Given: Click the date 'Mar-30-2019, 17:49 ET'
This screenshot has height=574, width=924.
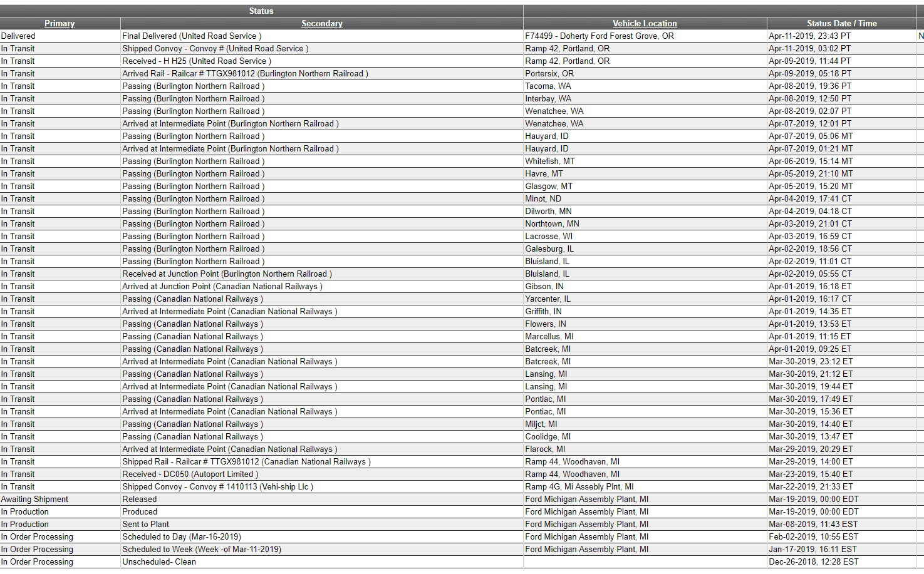Looking at the screenshot, I should (811, 399).
